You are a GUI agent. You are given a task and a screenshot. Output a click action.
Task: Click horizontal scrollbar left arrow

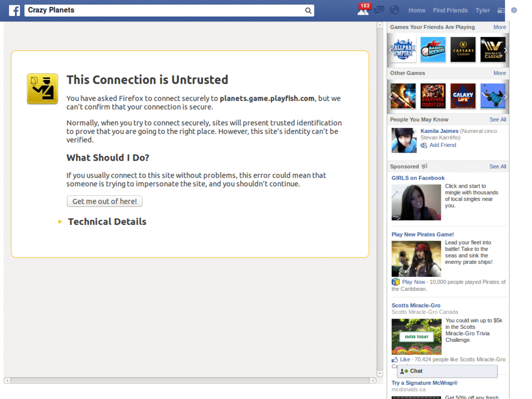coord(7,381)
